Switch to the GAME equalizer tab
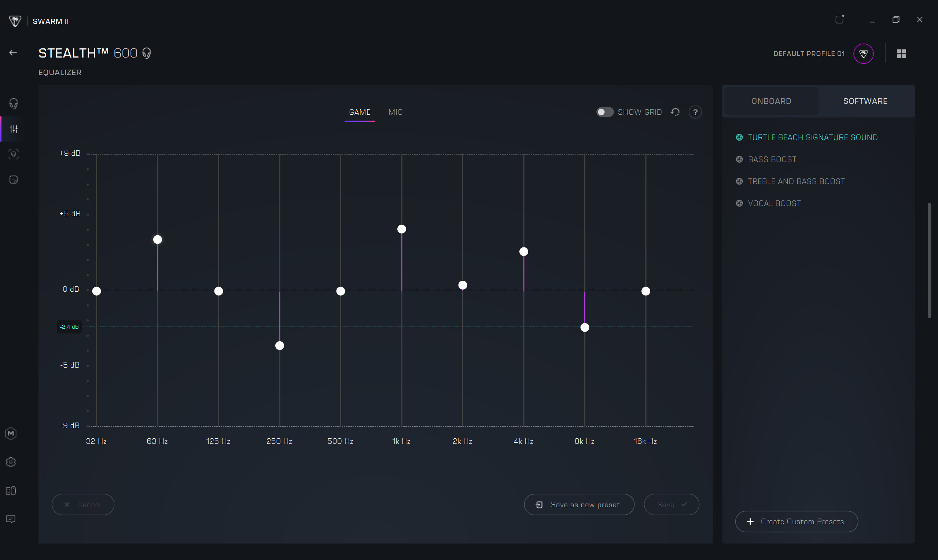The image size is (938, 560). point(360,112)
